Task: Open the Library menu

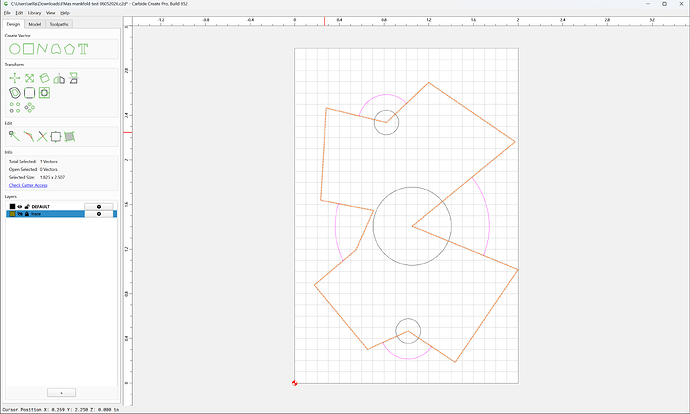Action: point(34,13)
